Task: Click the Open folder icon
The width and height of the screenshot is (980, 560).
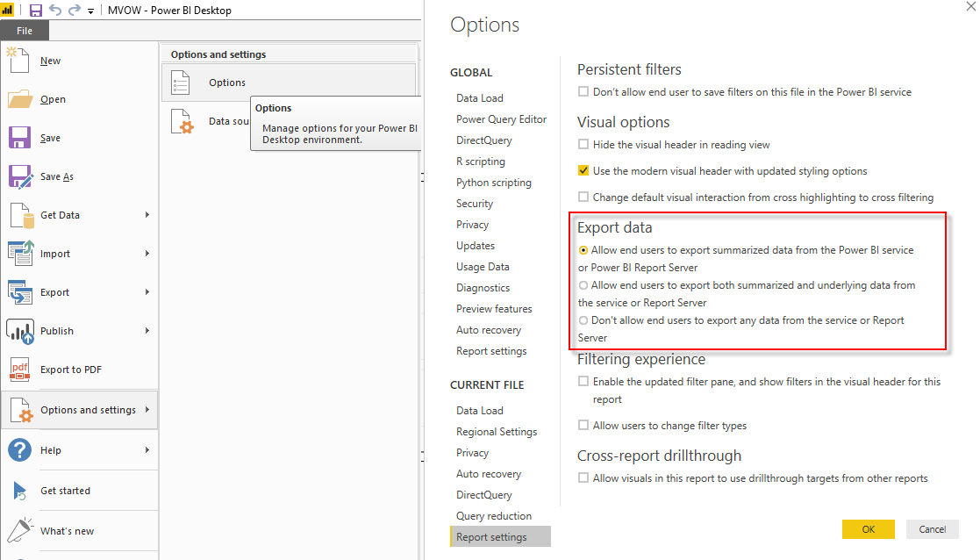Action: [x=19, y=99]
